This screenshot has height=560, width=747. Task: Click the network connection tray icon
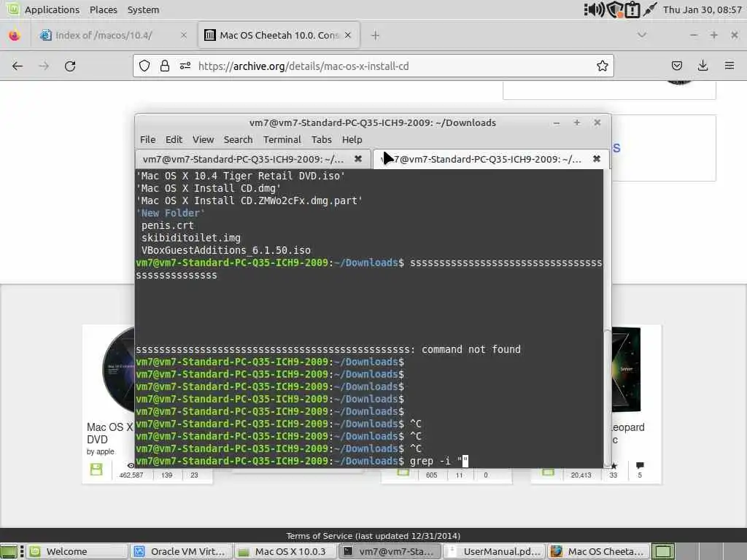pos(650,9)
